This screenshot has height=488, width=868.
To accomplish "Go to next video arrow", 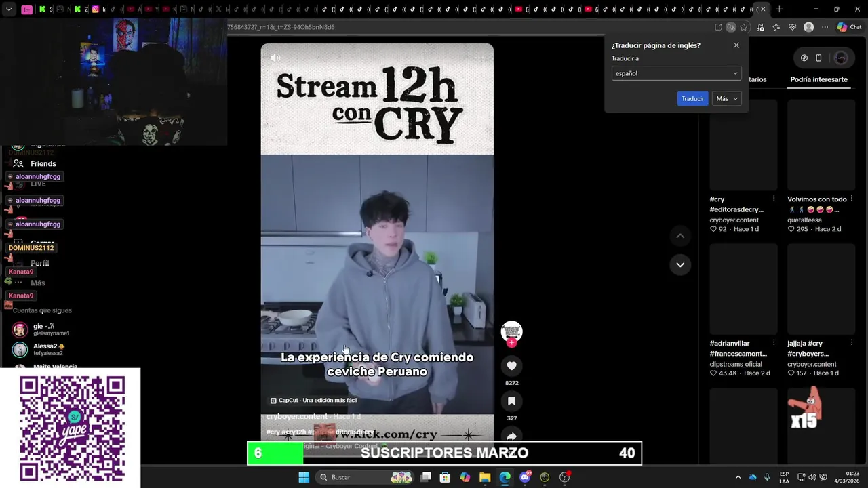I will click(680, 264).
